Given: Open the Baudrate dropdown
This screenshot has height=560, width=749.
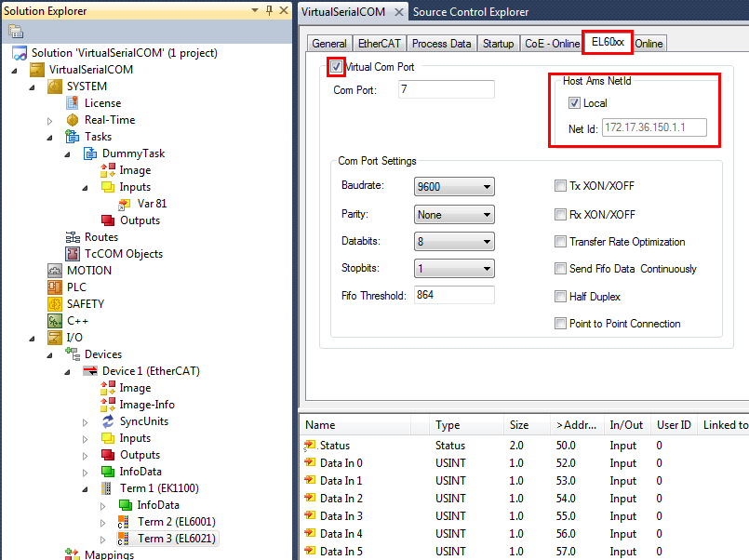Looking at the screenshot, I should [x=454, y=187].
